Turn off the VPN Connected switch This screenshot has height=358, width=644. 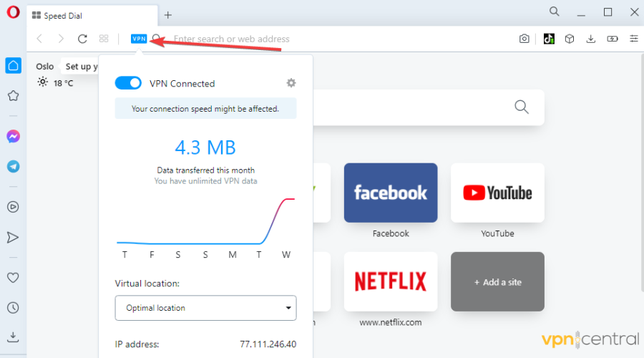pos(128,83)
